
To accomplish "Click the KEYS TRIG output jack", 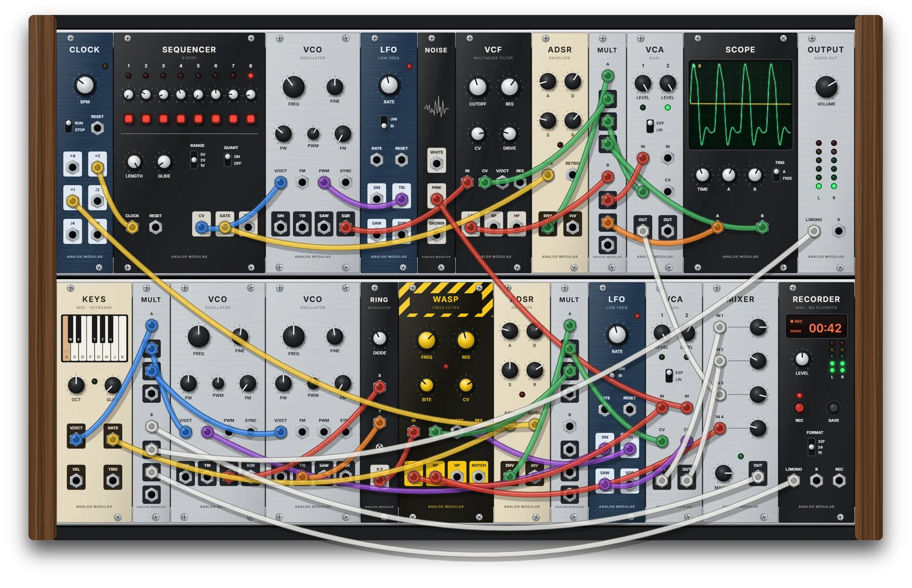I will pos(113,481).
